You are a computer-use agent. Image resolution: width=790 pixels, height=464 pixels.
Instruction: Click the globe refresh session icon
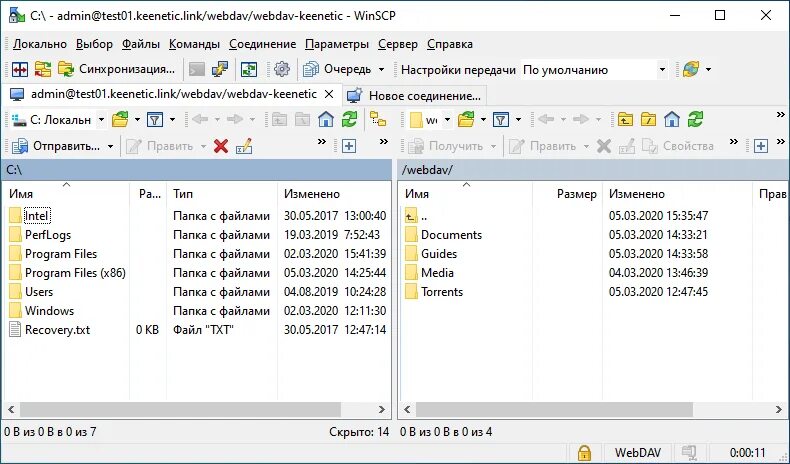click(691, 69)
